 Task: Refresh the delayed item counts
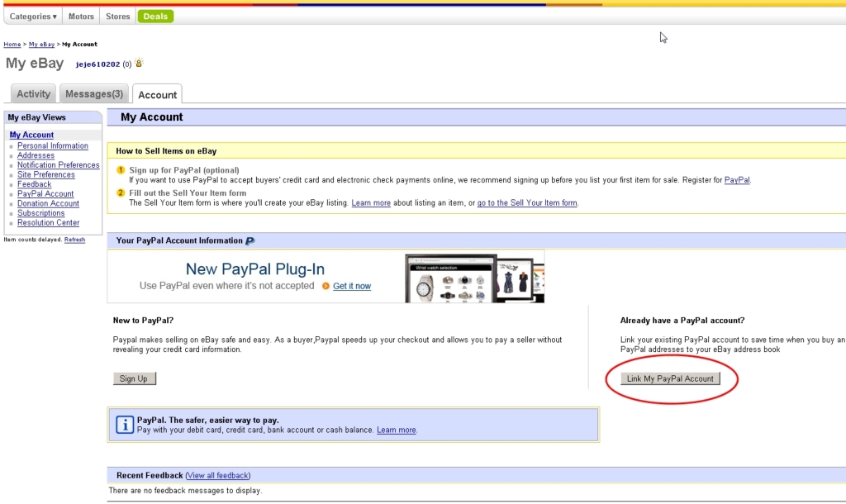click(74, 240)
